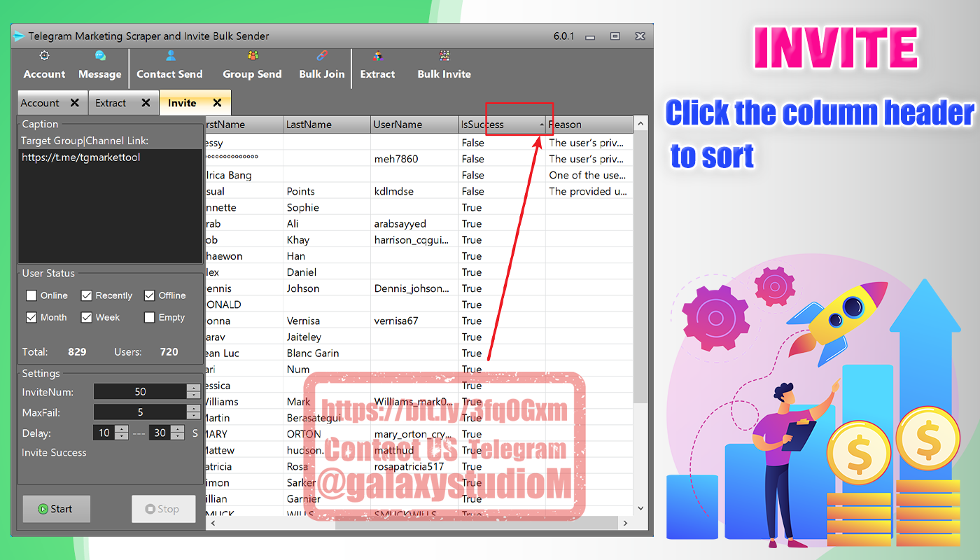This screenshot has width=980, height=560.
Task: Open the Account toolbar section
Action: [x=44, y=66]
